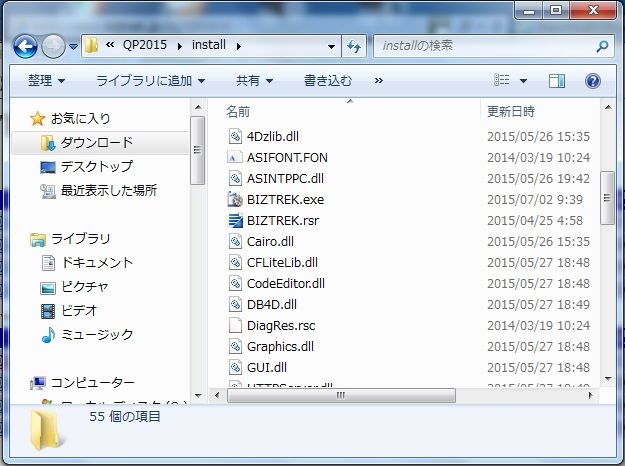Screen dimensions: 625x466
Task: Select the ASIFONT.FON file
Action: [x=287, y=157]
